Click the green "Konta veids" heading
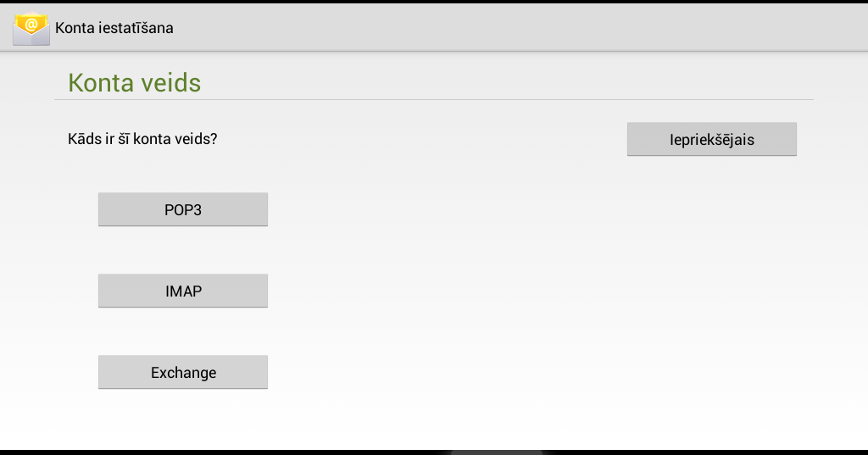 tap(134, 83)
